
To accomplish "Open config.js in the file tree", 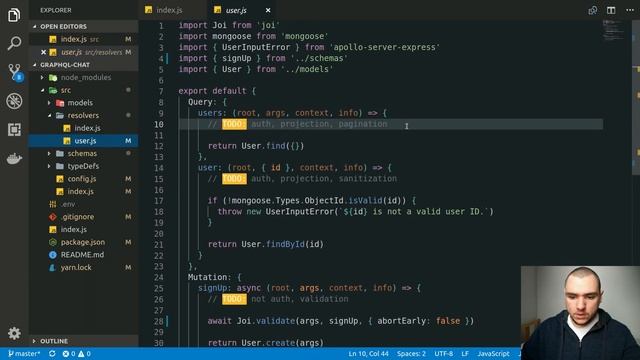I will 82,179.
